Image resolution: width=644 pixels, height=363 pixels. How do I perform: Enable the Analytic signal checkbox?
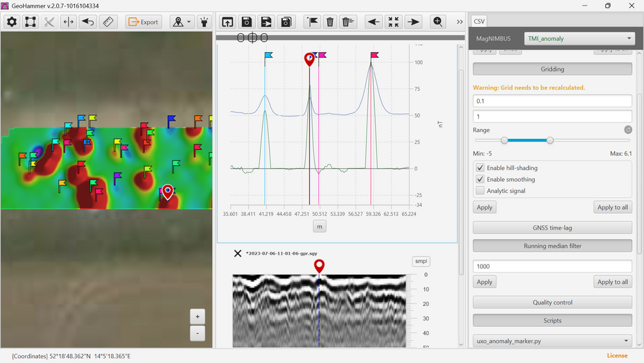pyautogui.click(x=480, y=190)
